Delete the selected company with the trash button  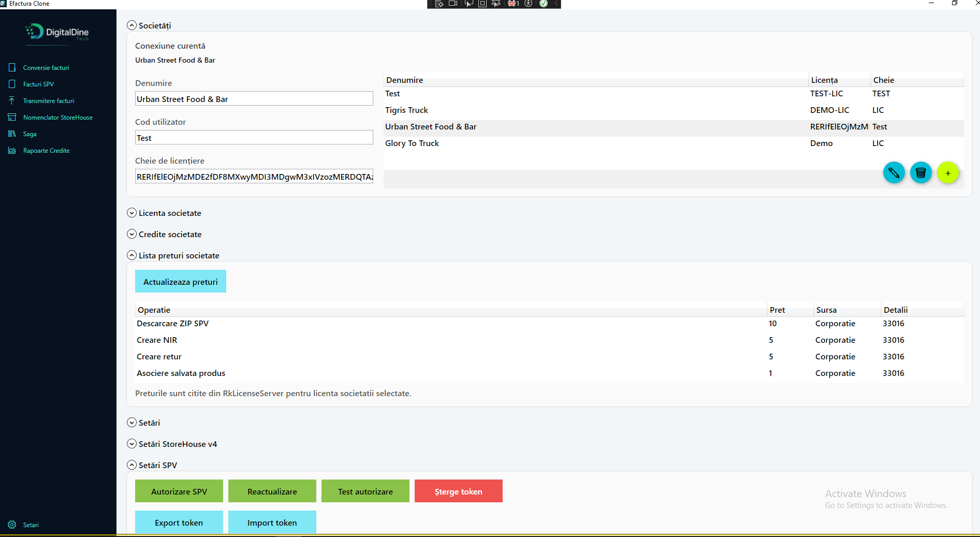[x=921, y=173]
